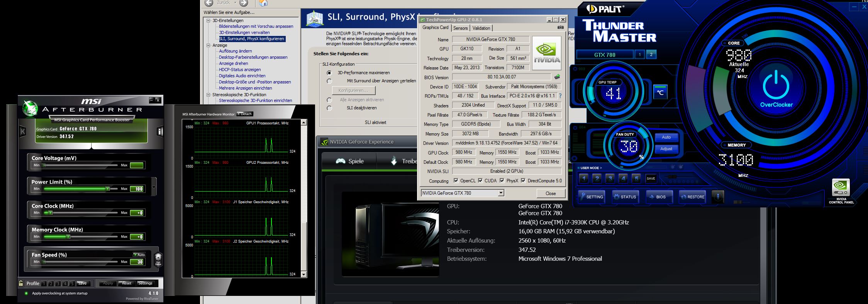Toggle the CUDA checkbox in GPU-Z

pos(480,180)
